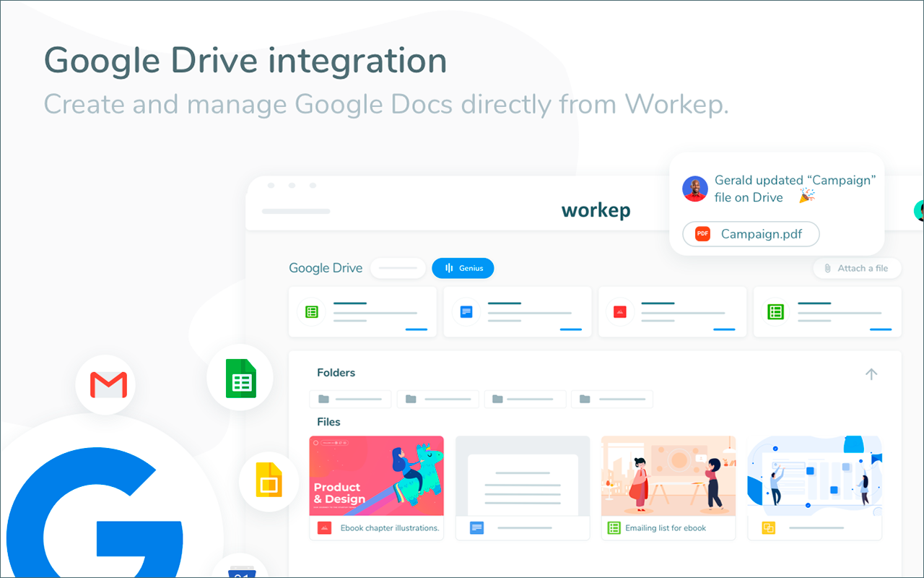Click the blue docs icon under blank document
This screenshot has height=578, width=924.
[x=476, y=528]
